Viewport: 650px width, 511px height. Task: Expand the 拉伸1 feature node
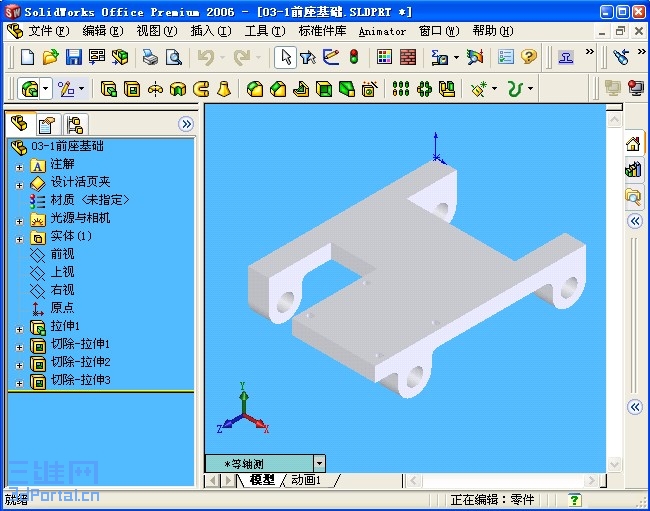coord(19,329)
